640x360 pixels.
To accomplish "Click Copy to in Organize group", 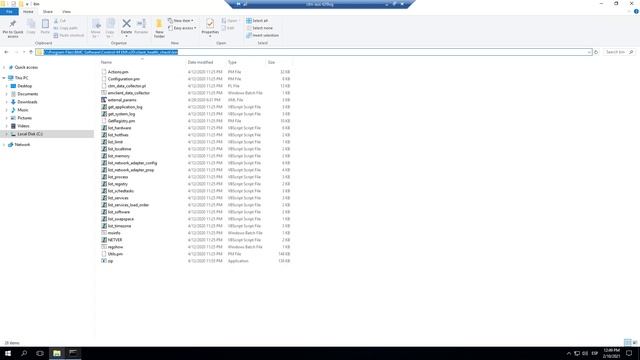I will pyautogui.click(x=110, y=28).
